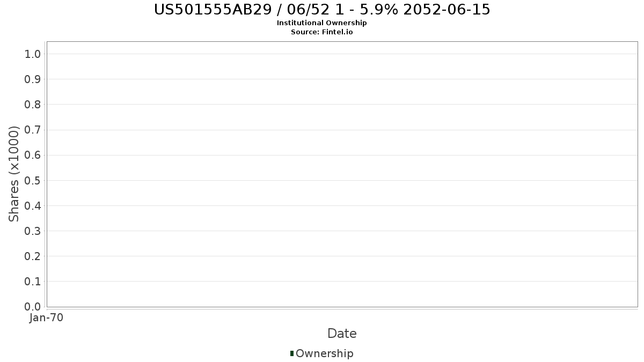Click the 0.7 y-axis tick value
The image size is (644, 362).
[x=33, y=130]
